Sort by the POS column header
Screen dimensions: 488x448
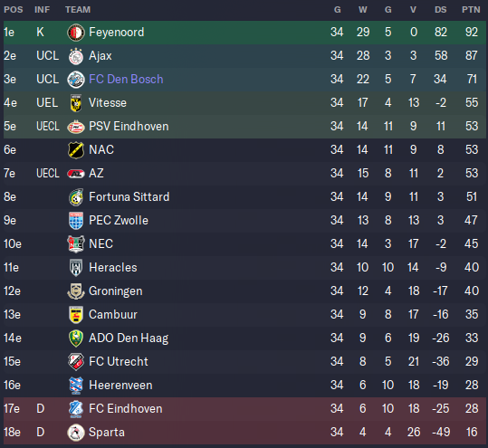[x=14, y=10]
